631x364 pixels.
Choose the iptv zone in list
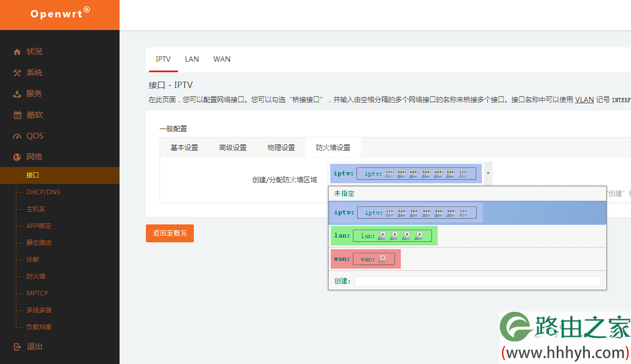[x=467, y=213]
